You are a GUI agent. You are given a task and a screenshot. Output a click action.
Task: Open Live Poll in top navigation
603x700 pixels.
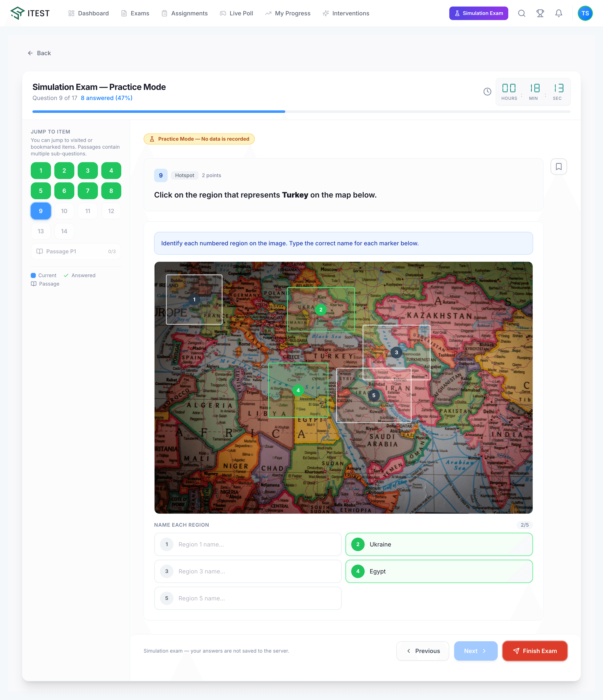236,13
